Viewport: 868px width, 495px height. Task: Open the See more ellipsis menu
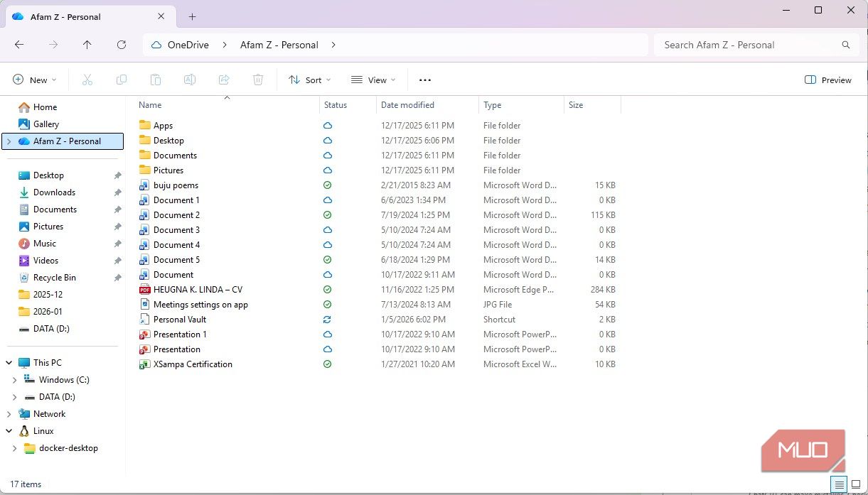click(x=425, y=80)
